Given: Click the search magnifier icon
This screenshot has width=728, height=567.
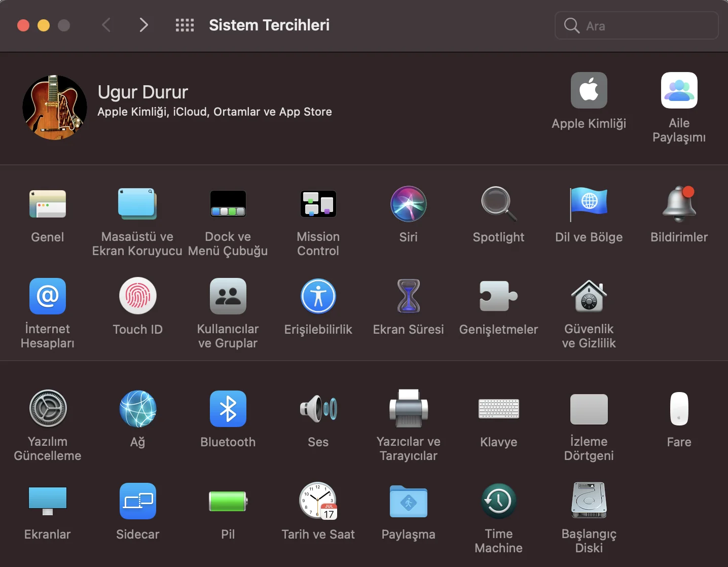Looking at the screenshot, I should [572, 25].
